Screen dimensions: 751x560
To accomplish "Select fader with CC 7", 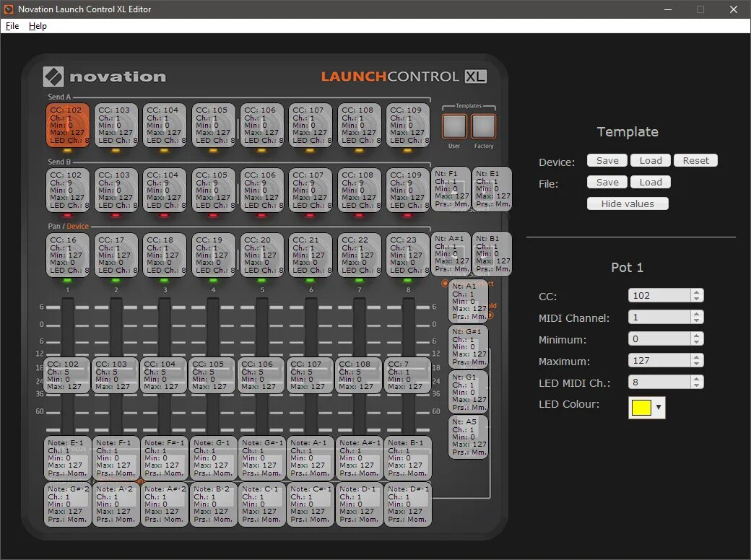I will pyautogui.click(x=407, y=375).
